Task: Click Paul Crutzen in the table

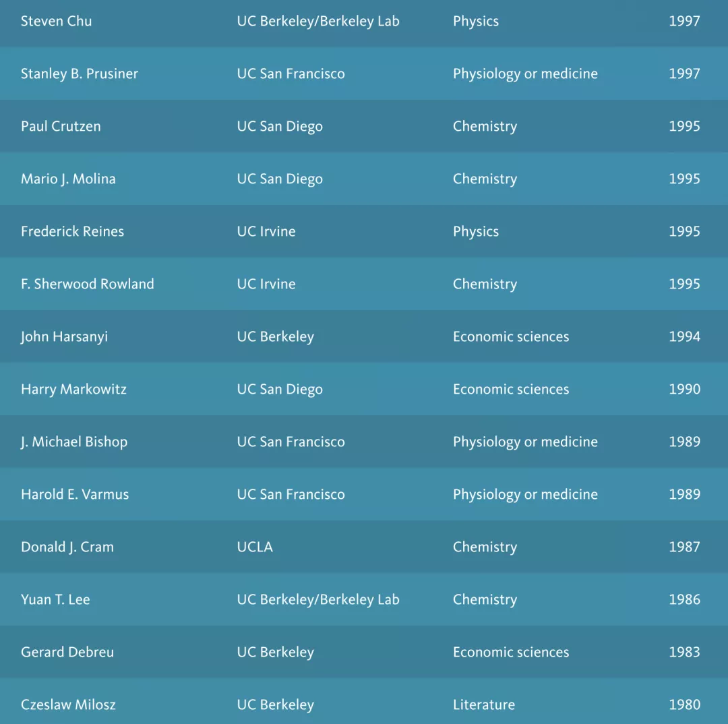Action: tap(61, 126)
